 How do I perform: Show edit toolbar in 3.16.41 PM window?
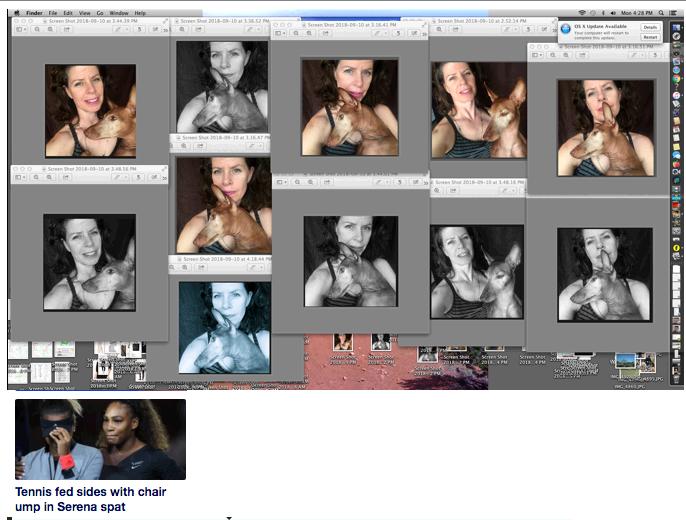414,33
